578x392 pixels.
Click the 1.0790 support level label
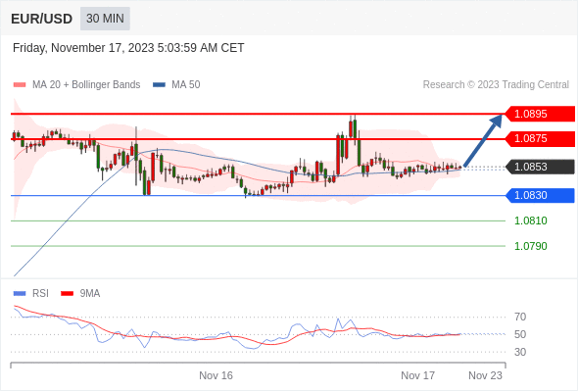(530, 246)
